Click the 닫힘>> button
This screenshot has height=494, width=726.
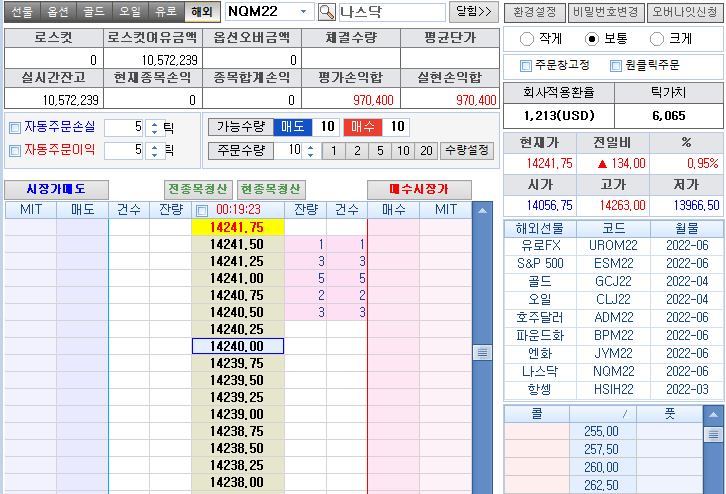pos(473,12)
